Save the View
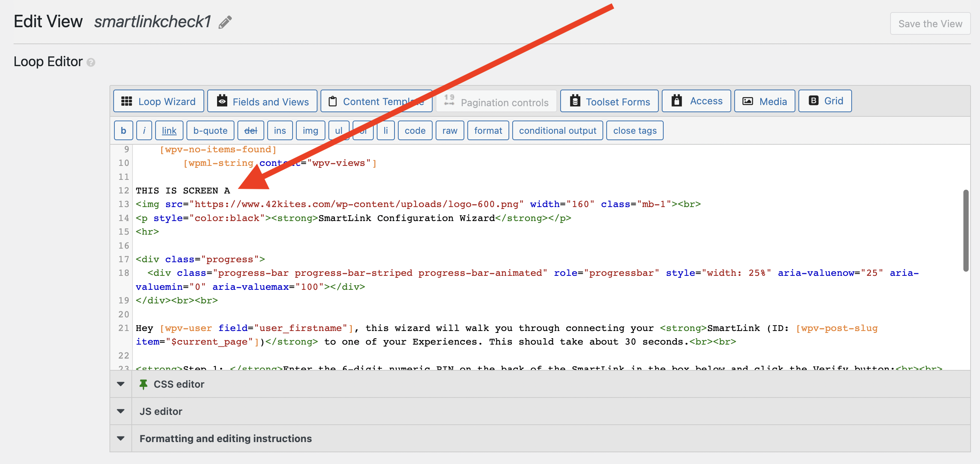This screenshot has width=980, height=464. coord(930,23)
